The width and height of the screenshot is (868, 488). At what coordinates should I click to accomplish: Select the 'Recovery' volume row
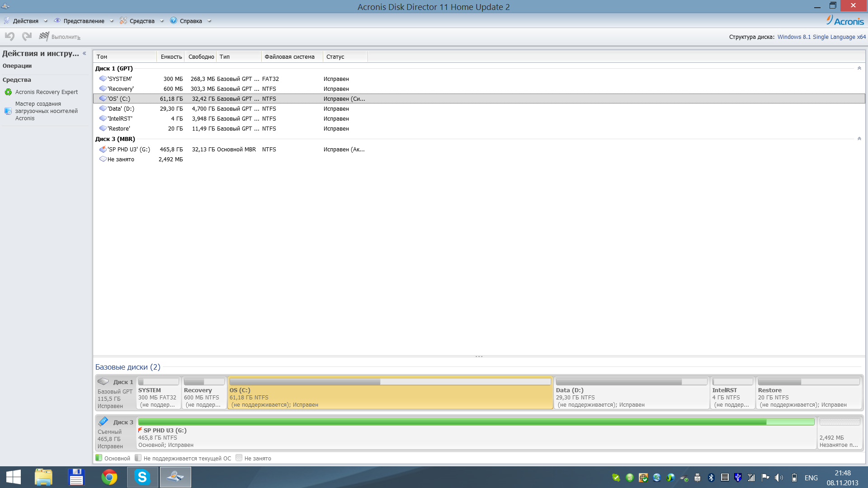(479, 89)
